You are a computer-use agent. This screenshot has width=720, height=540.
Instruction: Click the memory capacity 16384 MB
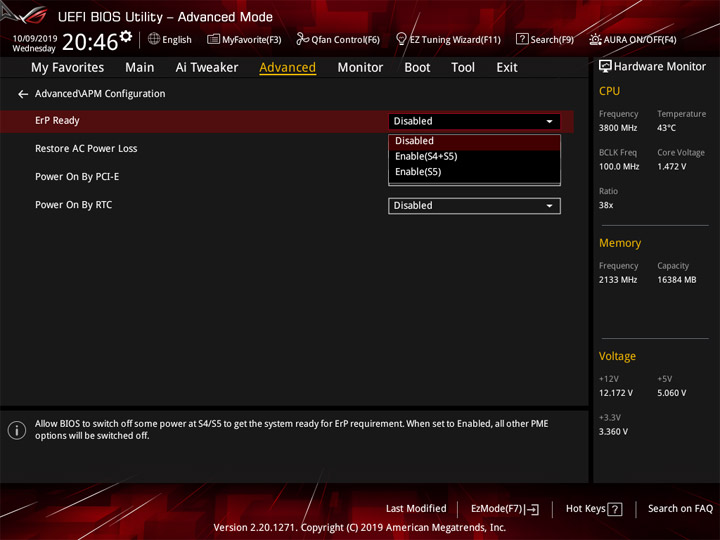point(676,280)
